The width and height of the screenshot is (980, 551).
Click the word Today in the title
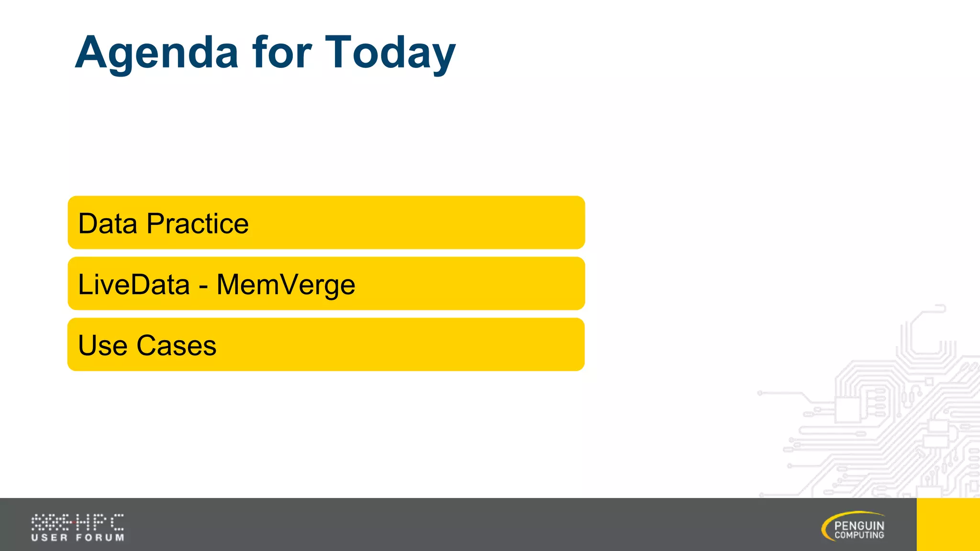pyautogui.click(x=390, y=53)
